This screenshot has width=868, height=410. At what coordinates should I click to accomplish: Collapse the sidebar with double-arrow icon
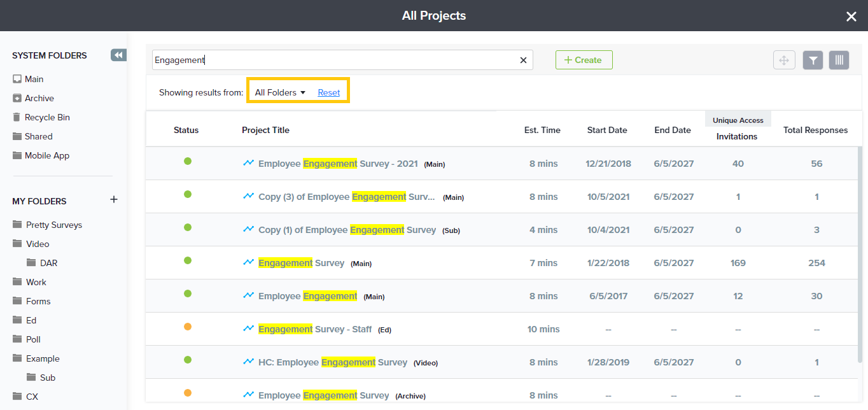point(118,55)
